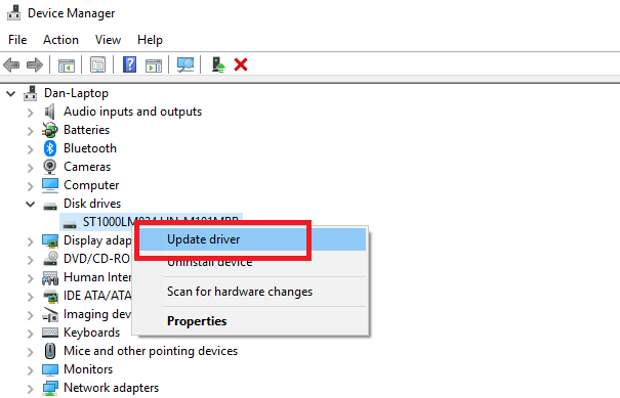Viewport: 620px width, 398px height.
Task: Toggle the action pane toolbar icon
Action: [153, 65]
